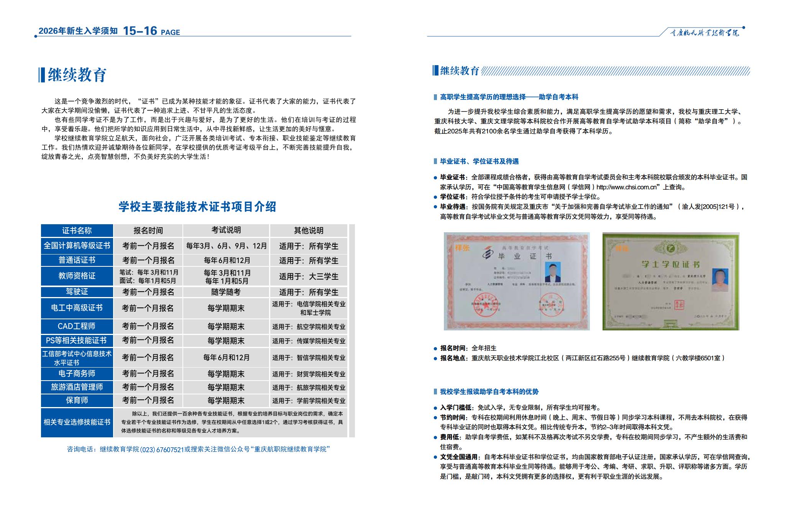The image size is (785, 532).
Task: Click section heading 我校学生报读助学自考本科的优势
Action: pyautogui.click(x=489, y=392)
